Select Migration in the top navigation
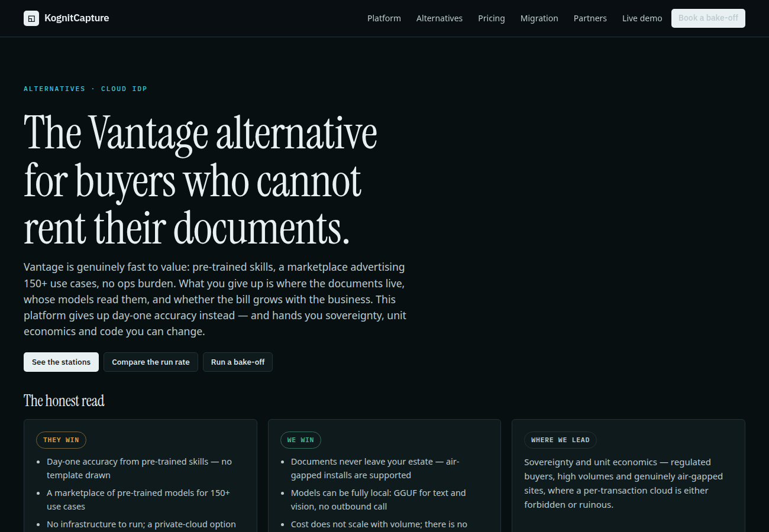Image resolution: width=769 pixels, height=532 pixels. pos(539,18)
